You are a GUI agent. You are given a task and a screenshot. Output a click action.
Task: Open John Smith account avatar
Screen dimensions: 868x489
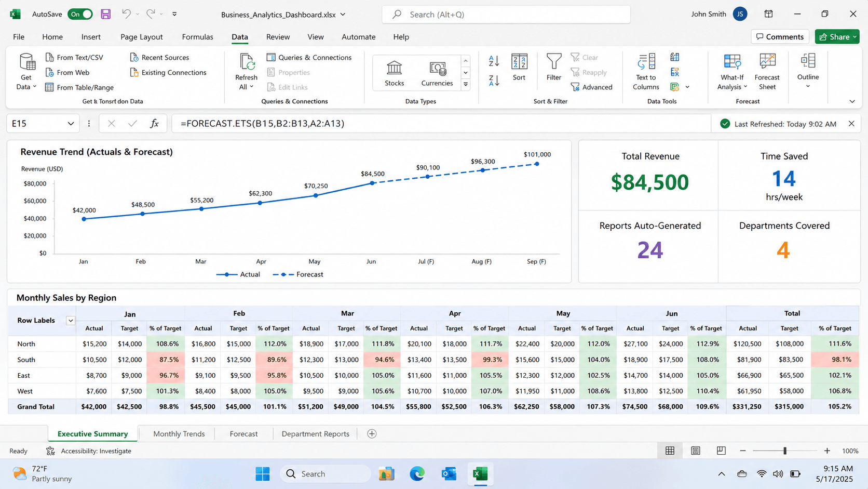tap(740, 14)
